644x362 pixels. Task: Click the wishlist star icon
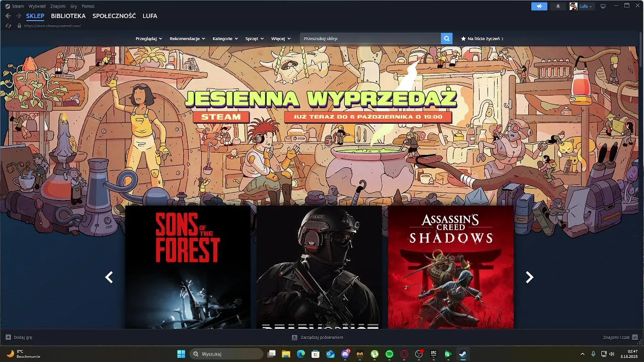click(x=463, y=38)
